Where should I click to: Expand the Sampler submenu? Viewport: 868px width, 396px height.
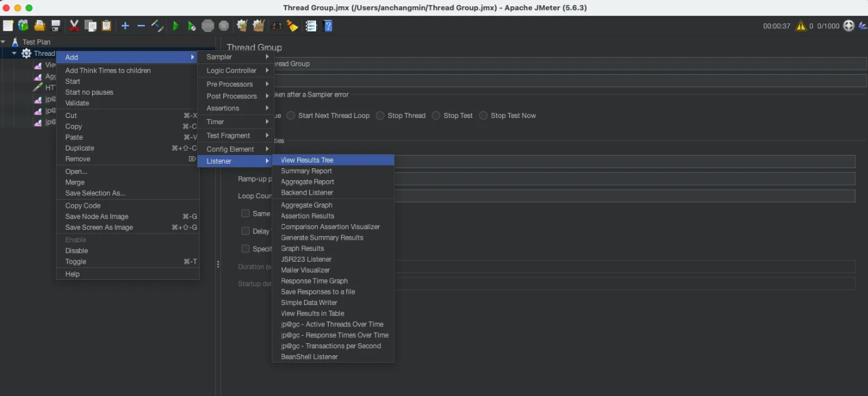[x=236, y=57]
